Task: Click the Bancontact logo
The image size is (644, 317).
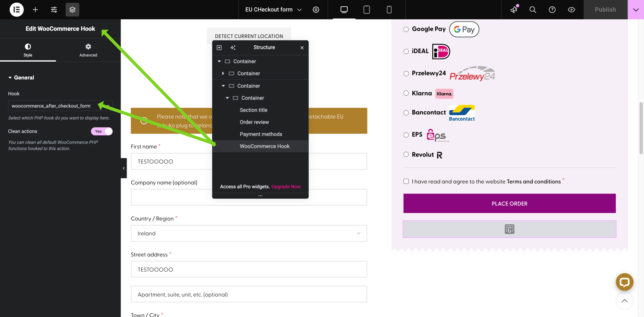Action: (462, 113)
